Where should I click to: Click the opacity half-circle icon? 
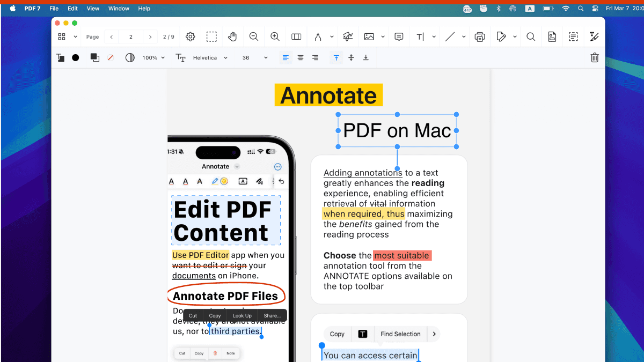pyautogui.click(x=130, y=57)
